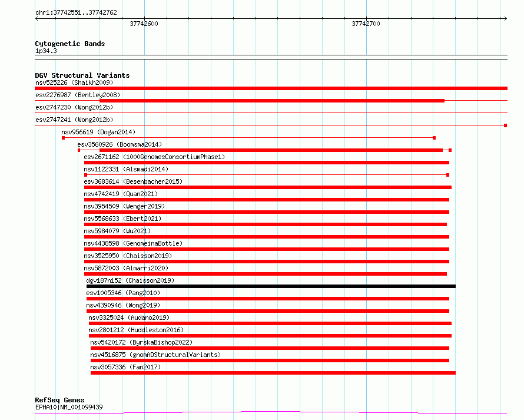Viewport: 524px width, 420px height.
Task: Click the nsv4390946 (Wong2019) label
Action: click(x=123, y=305)
